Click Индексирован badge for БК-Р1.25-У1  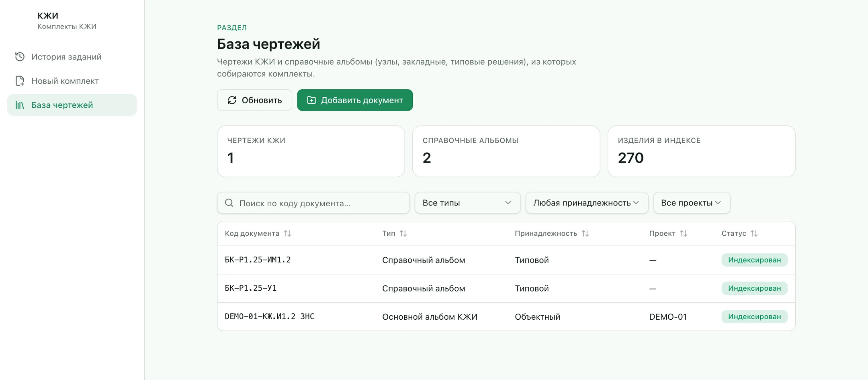754,288
